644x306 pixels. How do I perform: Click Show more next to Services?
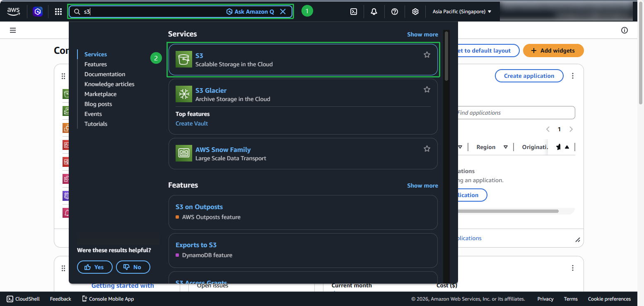[x=422, y=34]
